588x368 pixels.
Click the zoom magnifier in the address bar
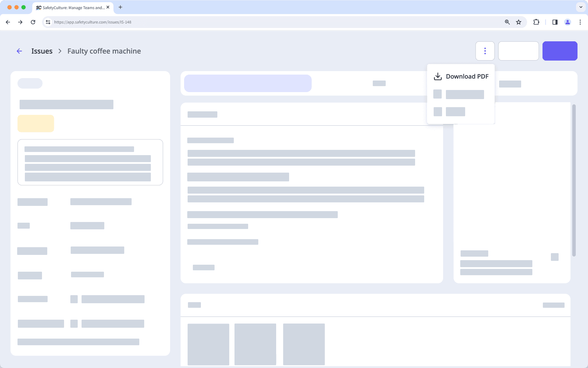point(506,22)
